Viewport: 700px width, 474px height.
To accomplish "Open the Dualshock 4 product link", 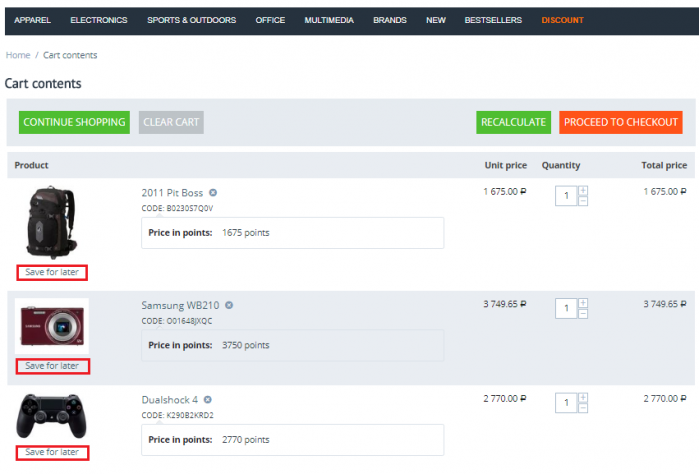I will [170, 400].
